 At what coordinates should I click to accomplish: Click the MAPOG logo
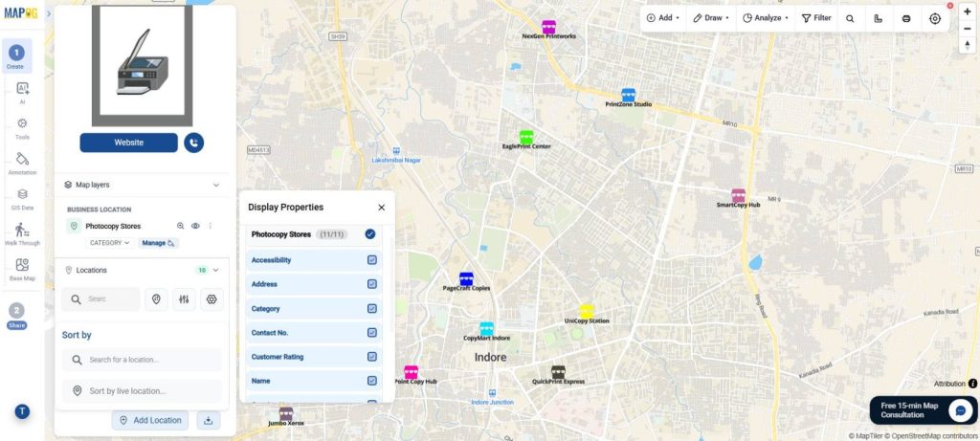tap(21, 13)
